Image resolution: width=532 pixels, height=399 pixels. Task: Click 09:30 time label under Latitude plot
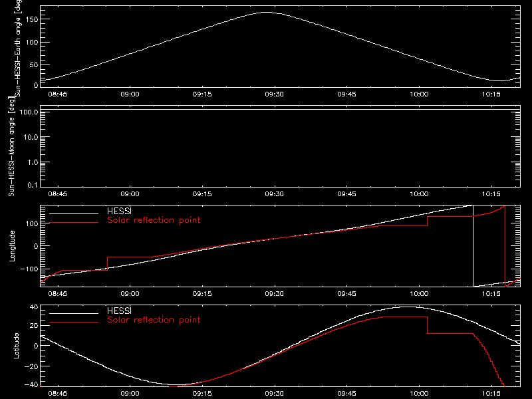coord(274,393)
